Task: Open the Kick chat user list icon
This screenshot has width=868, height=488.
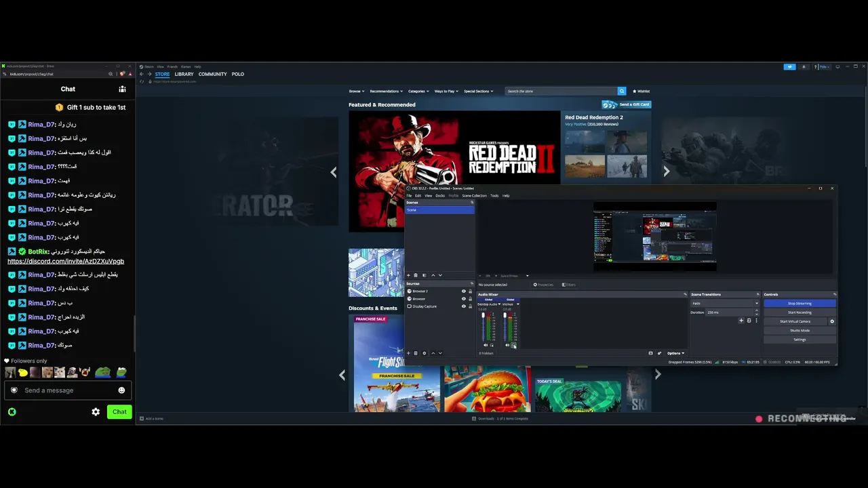Action: click(x=122, y=89)
